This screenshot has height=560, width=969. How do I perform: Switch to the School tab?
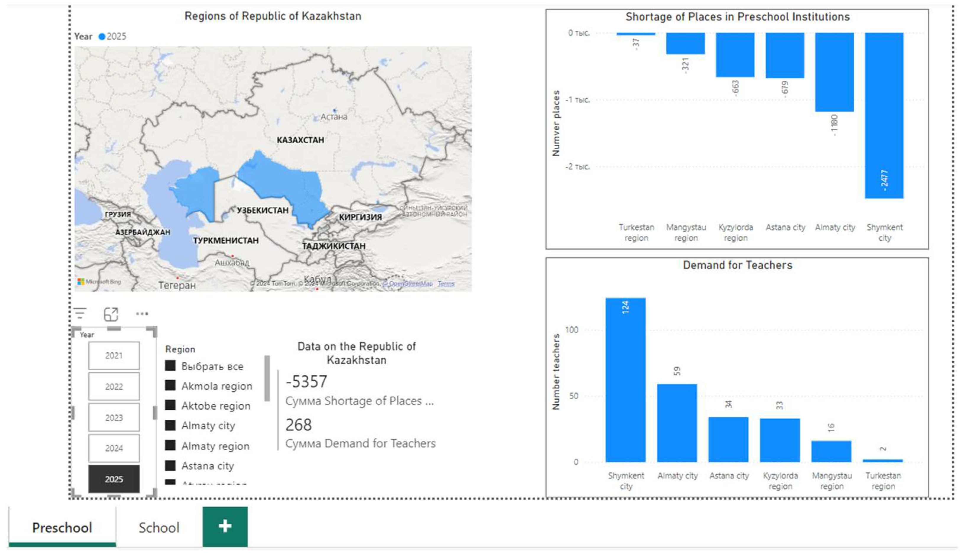(159, 528)
